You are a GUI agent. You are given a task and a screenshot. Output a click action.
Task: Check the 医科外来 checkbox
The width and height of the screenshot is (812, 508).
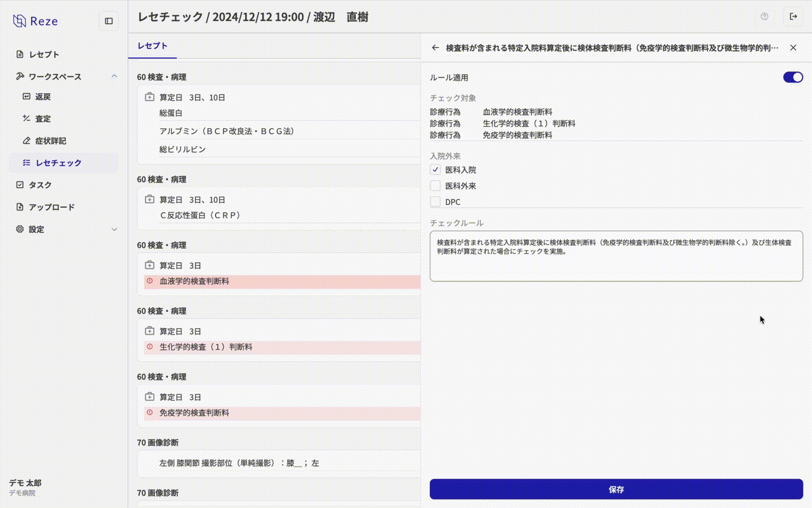(435, 186)
